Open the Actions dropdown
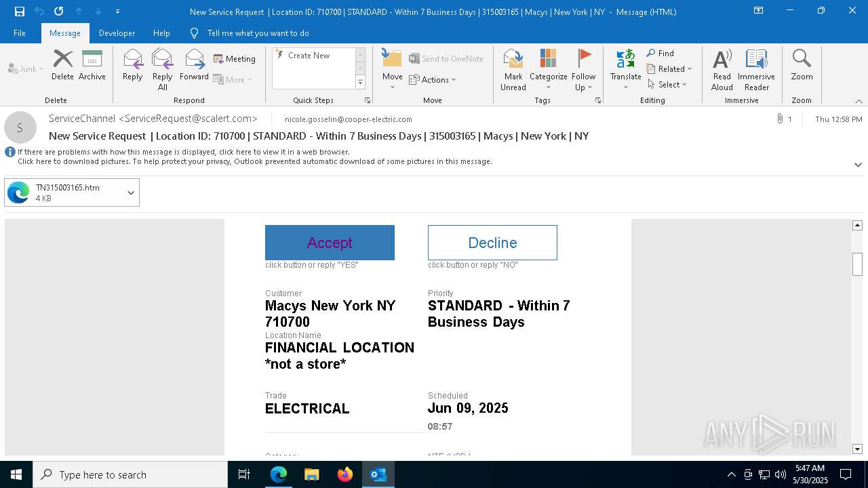The image size is (868, 488). point(433,79)
